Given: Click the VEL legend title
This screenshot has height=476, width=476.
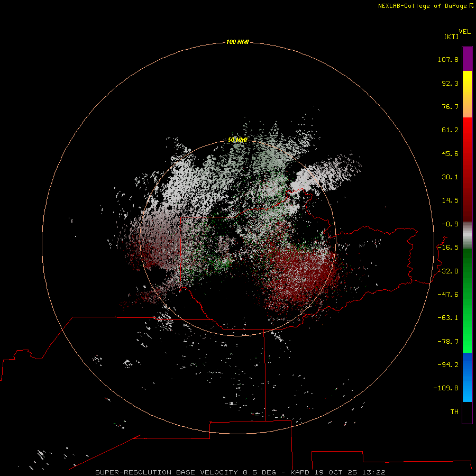Looking at the screenshot, I should 464,32.
